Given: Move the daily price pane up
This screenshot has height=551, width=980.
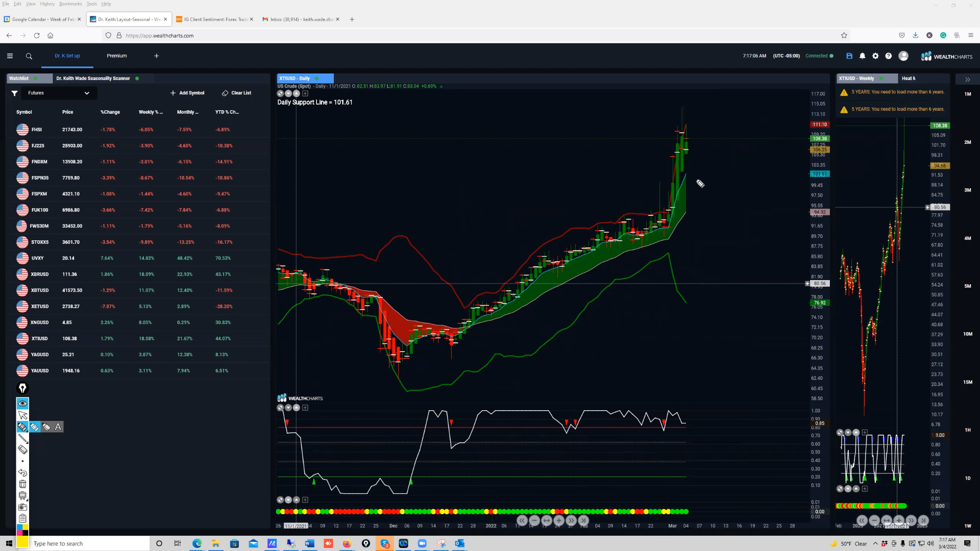Looking at the screenshot, I should 297,93.
